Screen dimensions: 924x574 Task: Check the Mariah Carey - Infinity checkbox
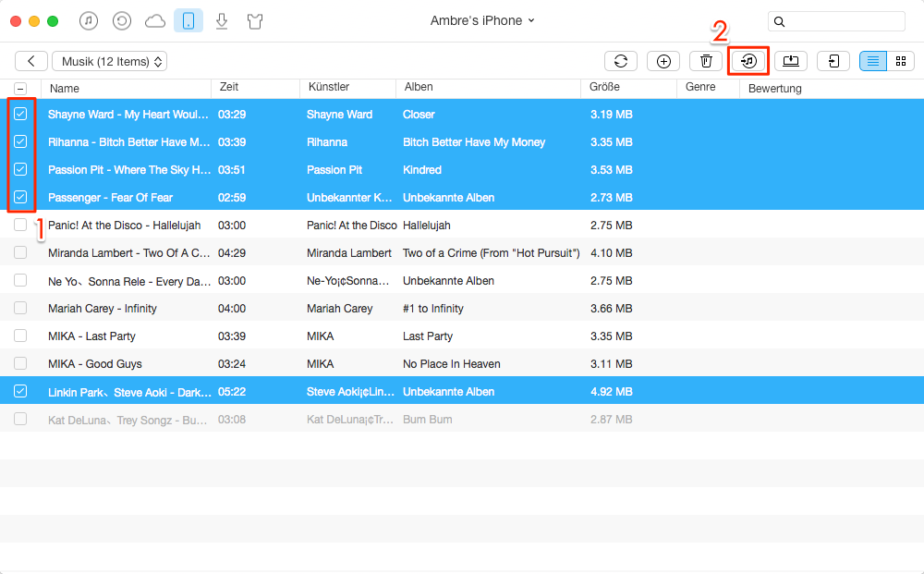coord(20,308)
